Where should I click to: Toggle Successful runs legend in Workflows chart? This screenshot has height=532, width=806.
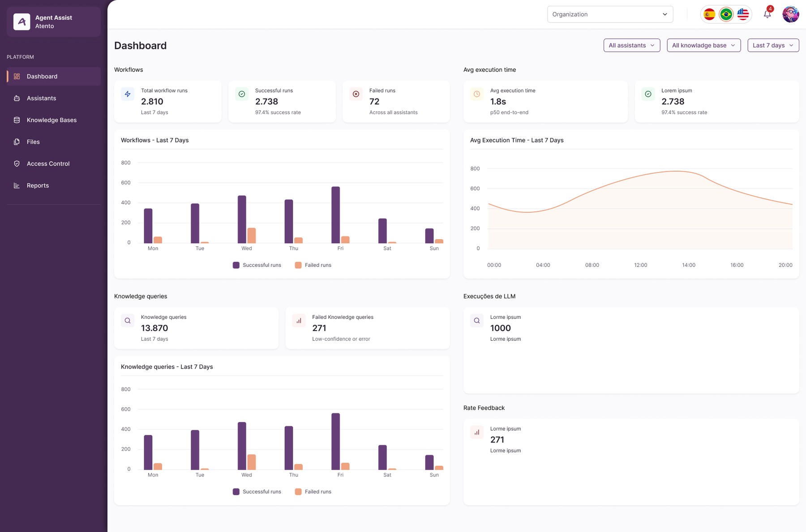(257, 265)
